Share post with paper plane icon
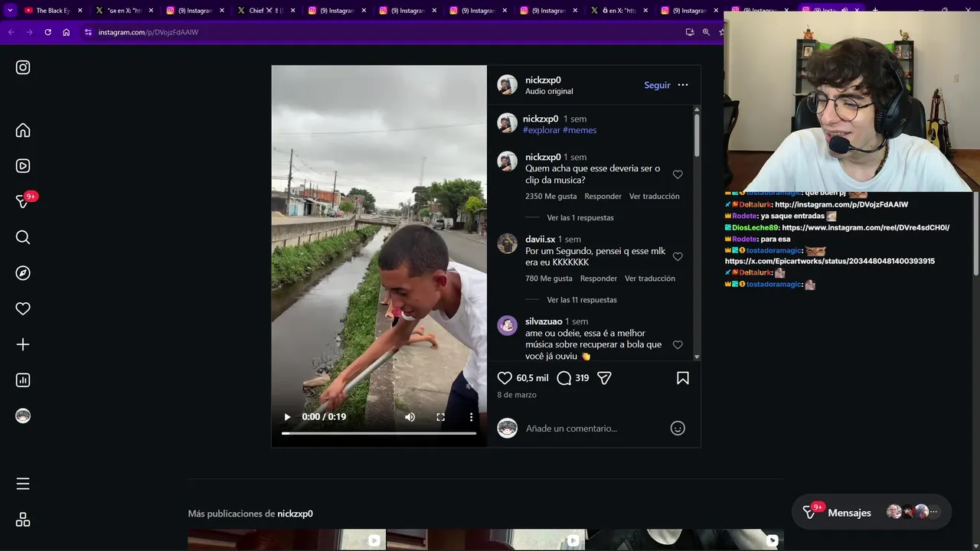The width and height of the screenshot is (980, 551). [x=604, y=378]
